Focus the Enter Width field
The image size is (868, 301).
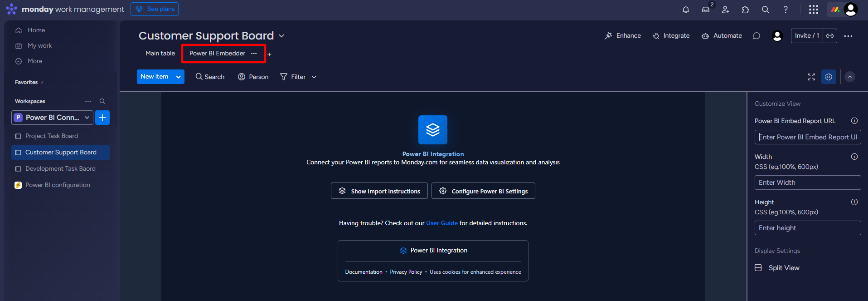point(808,183)
